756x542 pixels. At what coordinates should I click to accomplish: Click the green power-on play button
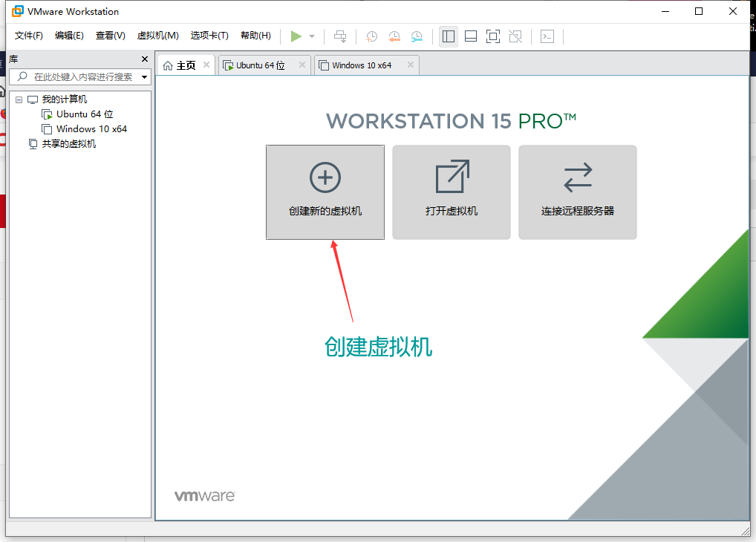pos(296,36)
